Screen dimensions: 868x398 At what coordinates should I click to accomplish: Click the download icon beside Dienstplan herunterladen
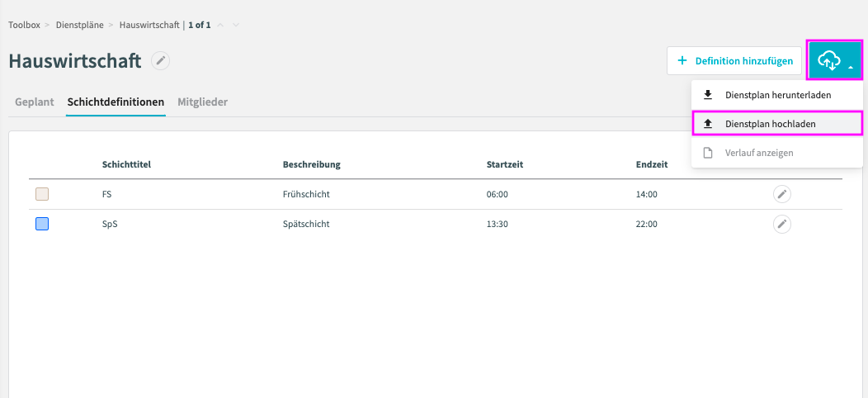tap(707, 95)
